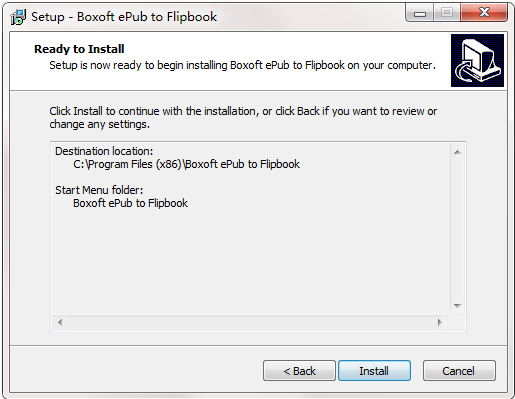Click the horizontal scrollbar right arrow
This screenshot has height=399, width=515.
click(x=440, y=322)
